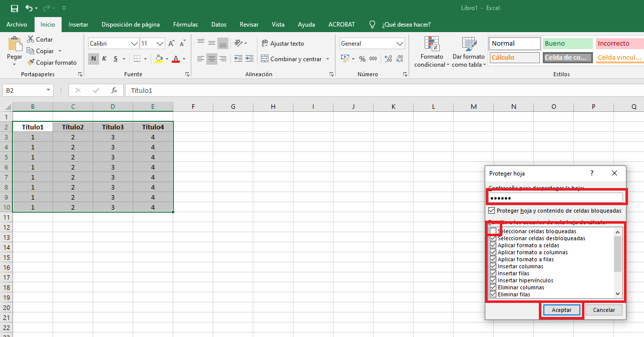This screenshot has width=644, height=337.
Task: Click the percent style icon
Action: coord(362,59)
